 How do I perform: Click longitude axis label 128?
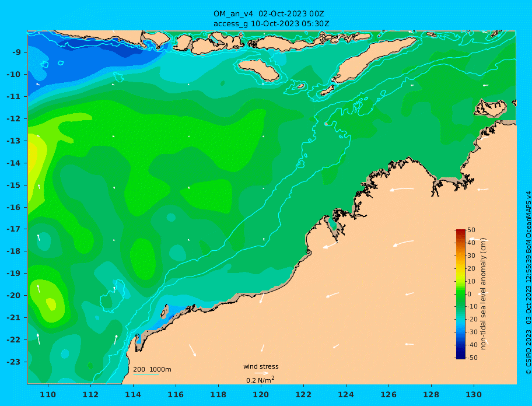431,395
